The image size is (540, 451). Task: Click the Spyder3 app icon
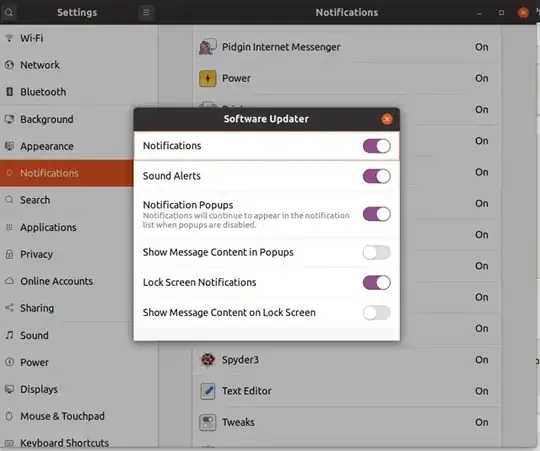click(208, 360)
